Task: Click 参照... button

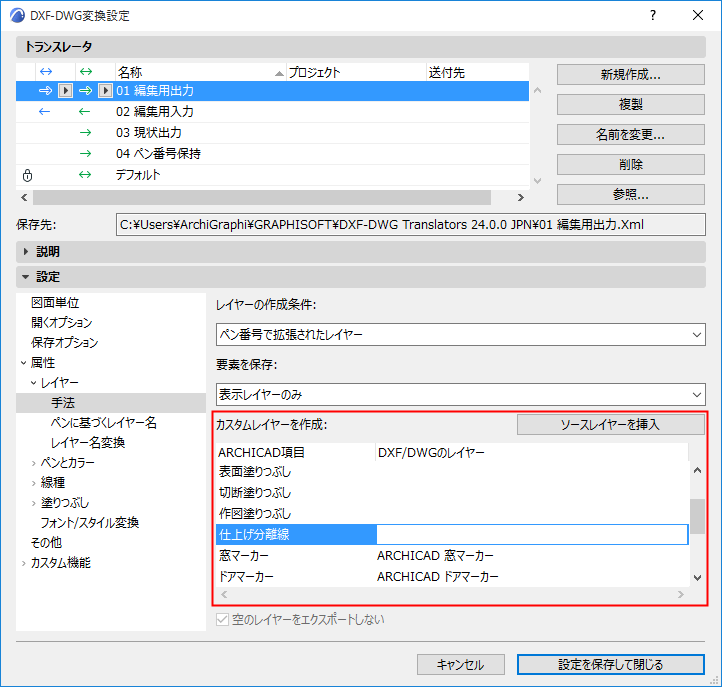Action: click(x=630, y=194)
